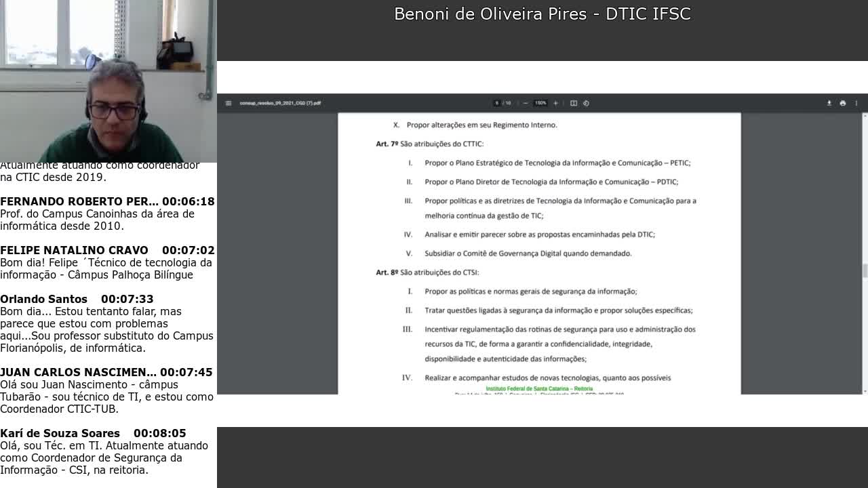Click the PDF file name in toolbar

pyautogui.click(x=280, y=103)
